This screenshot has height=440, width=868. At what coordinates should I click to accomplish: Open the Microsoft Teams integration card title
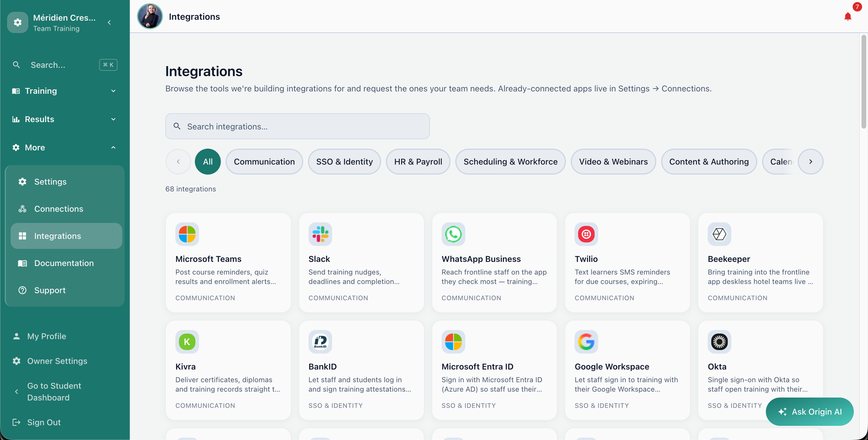pos(208,259)
